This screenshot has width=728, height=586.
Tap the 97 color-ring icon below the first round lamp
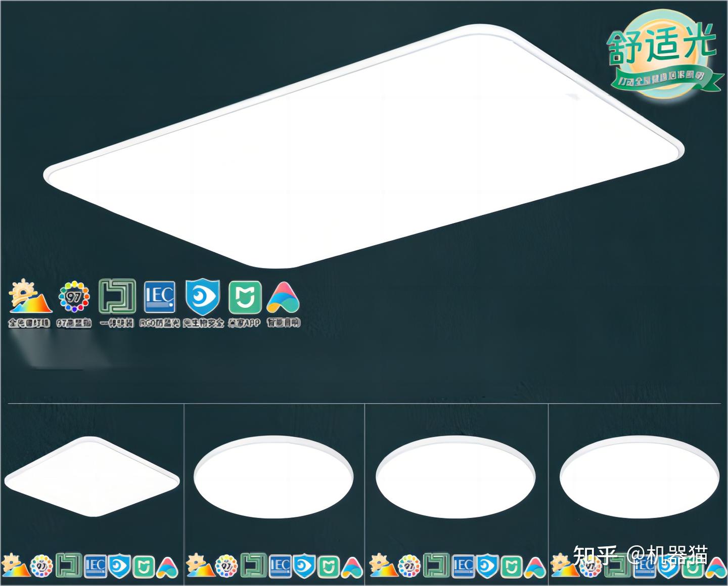pos(225,567)
